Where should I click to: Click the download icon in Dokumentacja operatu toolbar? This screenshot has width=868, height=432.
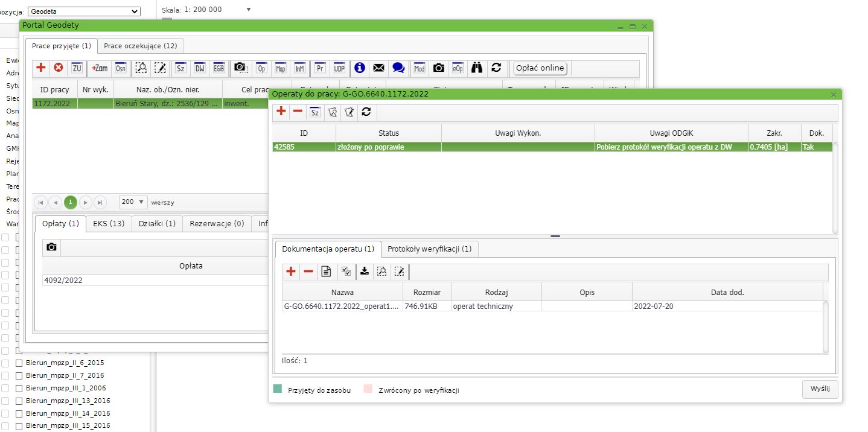pos(364,272)
